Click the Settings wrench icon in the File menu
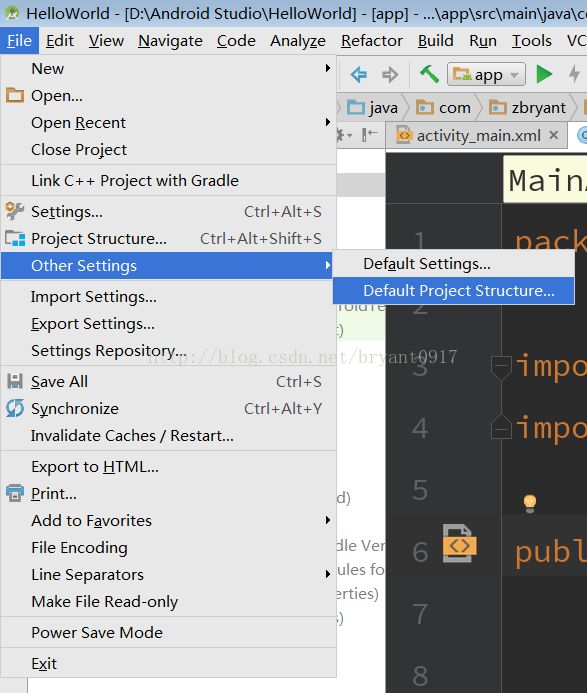The image size is (587, 693). 15,211
